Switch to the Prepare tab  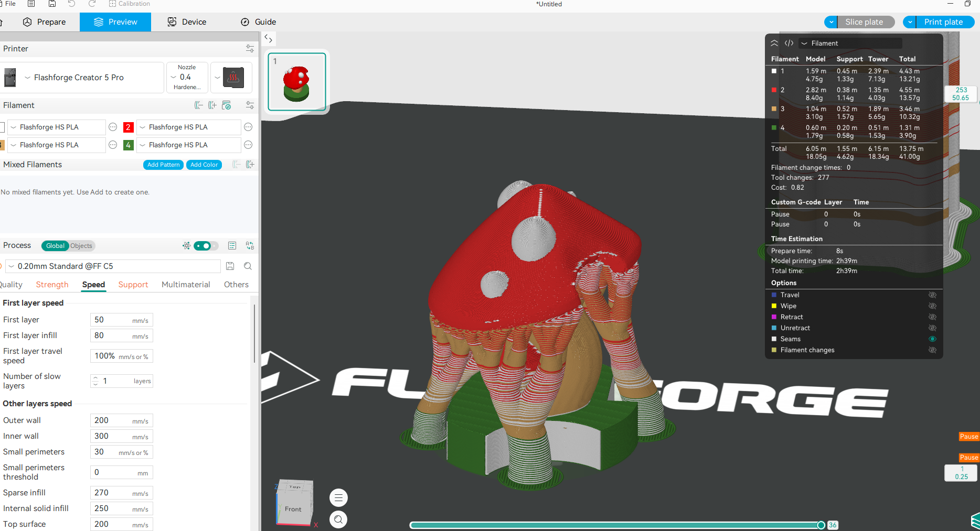(x=45, y=22)
